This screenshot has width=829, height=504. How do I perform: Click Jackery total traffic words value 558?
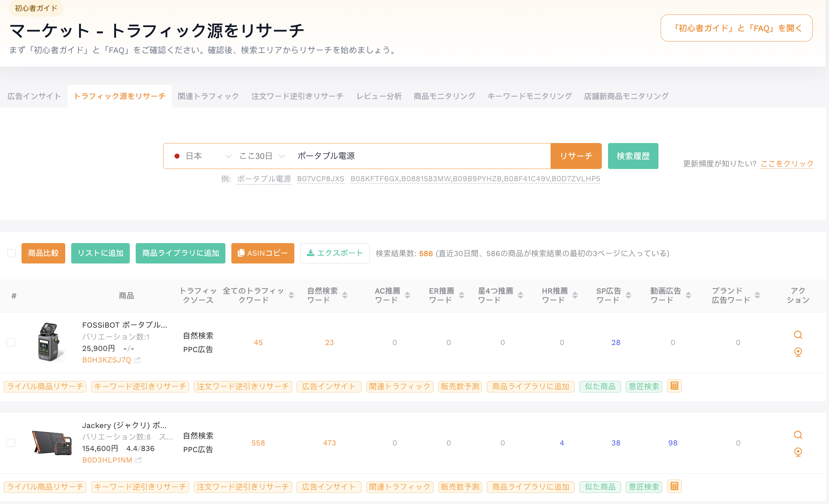pos(258,443)
